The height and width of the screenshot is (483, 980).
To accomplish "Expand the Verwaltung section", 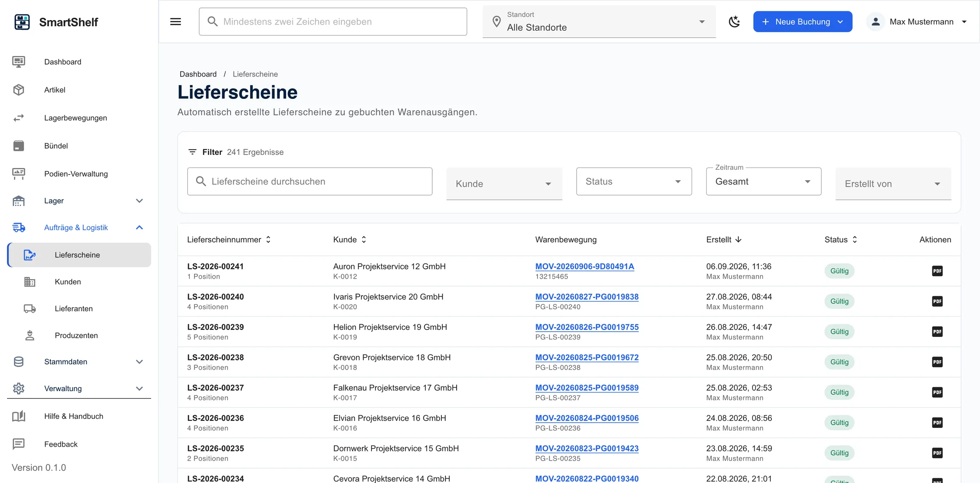I will [x=79, y=388].
